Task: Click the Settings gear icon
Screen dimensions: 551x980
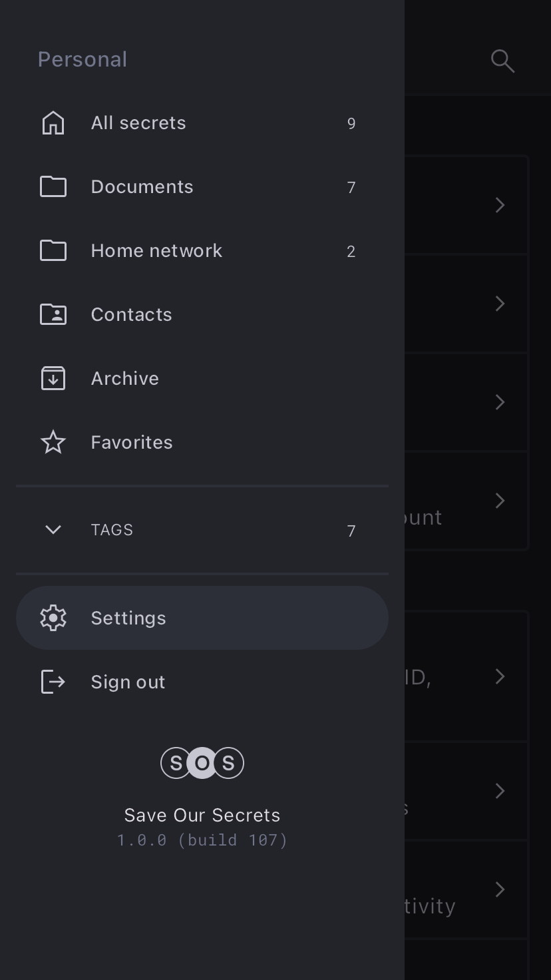Action: click(53, 618)
